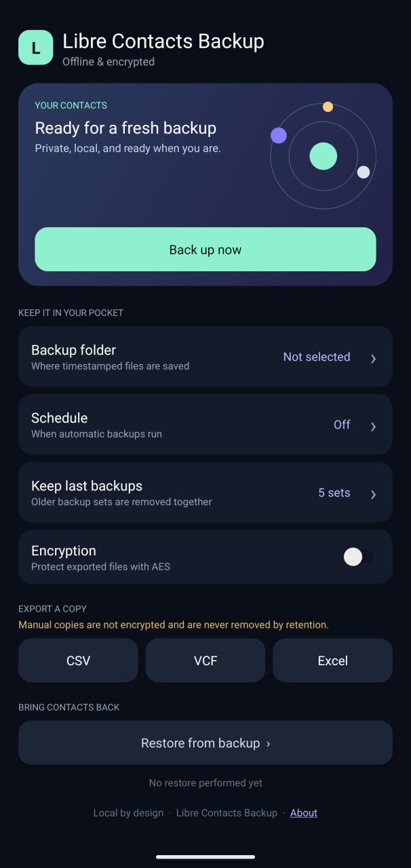Start backup with Back up now
The width and height of the screenshot is (411, 868).
[x=206, y=250]
